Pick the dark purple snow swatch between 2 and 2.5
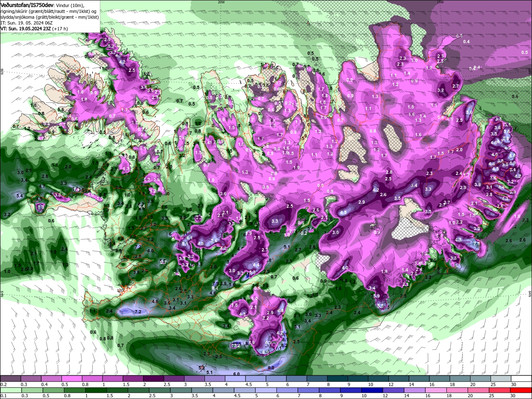Image resolution: width=532 pixels, height=399 pixels. coord(153,379)
